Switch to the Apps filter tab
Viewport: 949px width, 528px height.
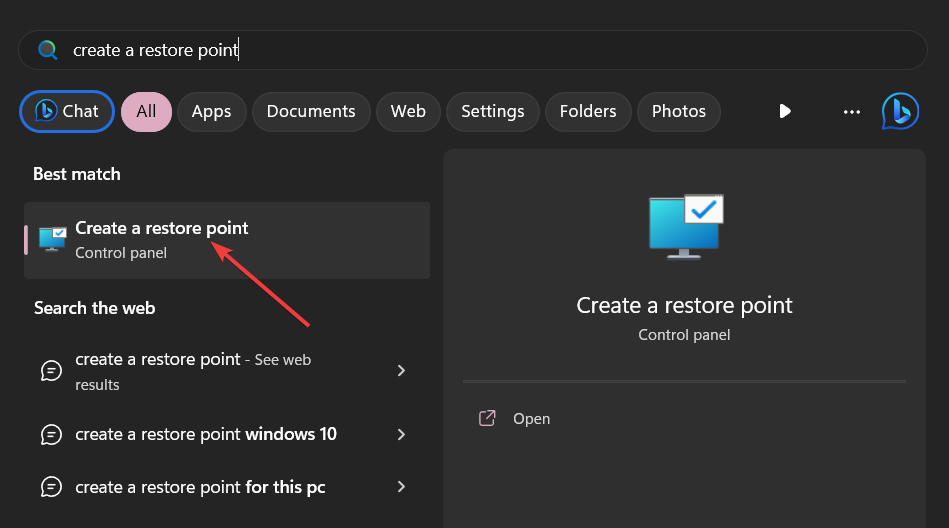point(211,112)
